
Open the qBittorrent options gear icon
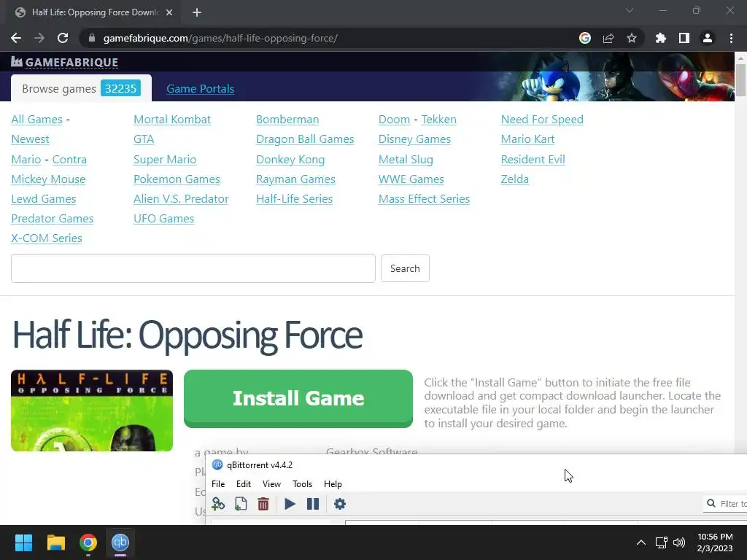[340, 504]
